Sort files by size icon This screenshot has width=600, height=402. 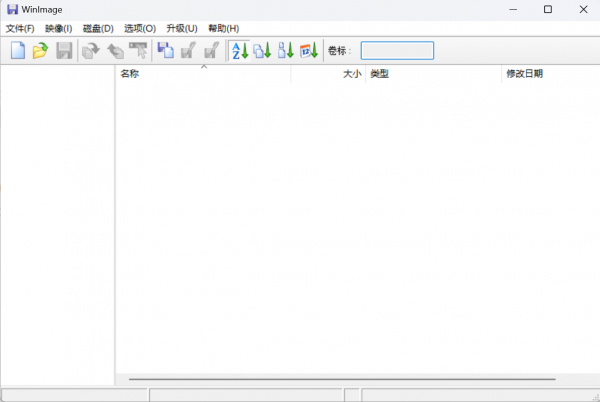285,50
